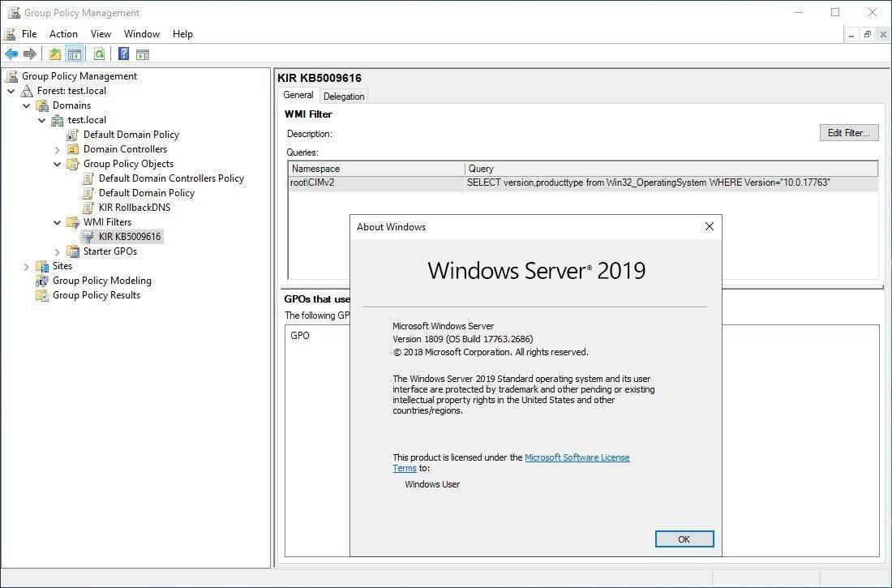Select the KIR RollbackDNS policy object
892x588 pixels.
(x=134, y=208)
